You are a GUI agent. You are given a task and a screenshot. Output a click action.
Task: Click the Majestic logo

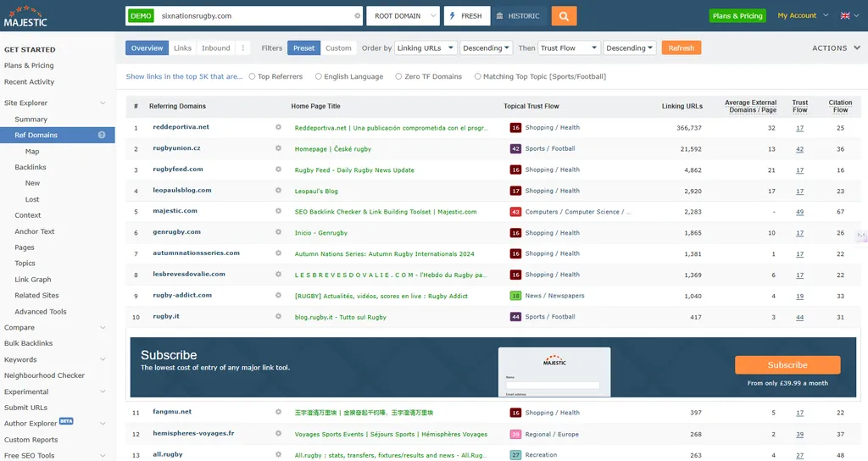tap(25, 17)
